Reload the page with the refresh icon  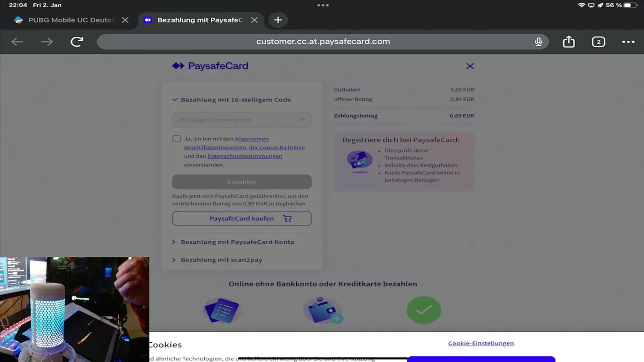point(77,42)
